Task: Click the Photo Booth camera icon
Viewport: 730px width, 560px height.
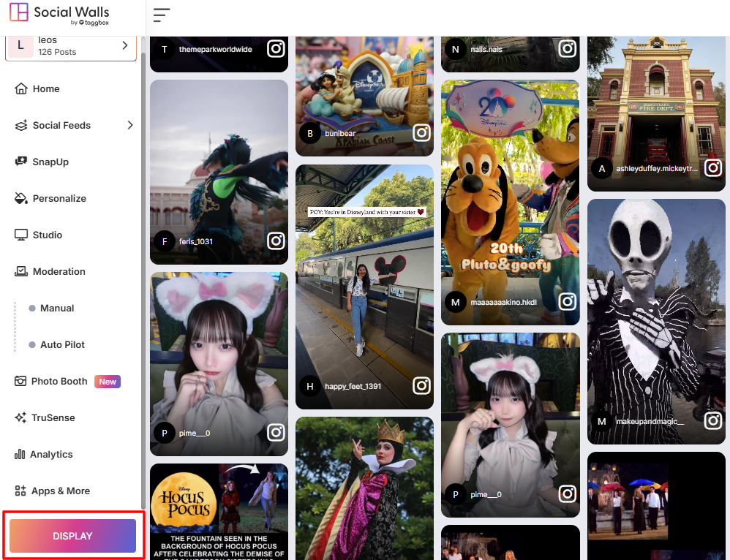Action: click(20, 381)
